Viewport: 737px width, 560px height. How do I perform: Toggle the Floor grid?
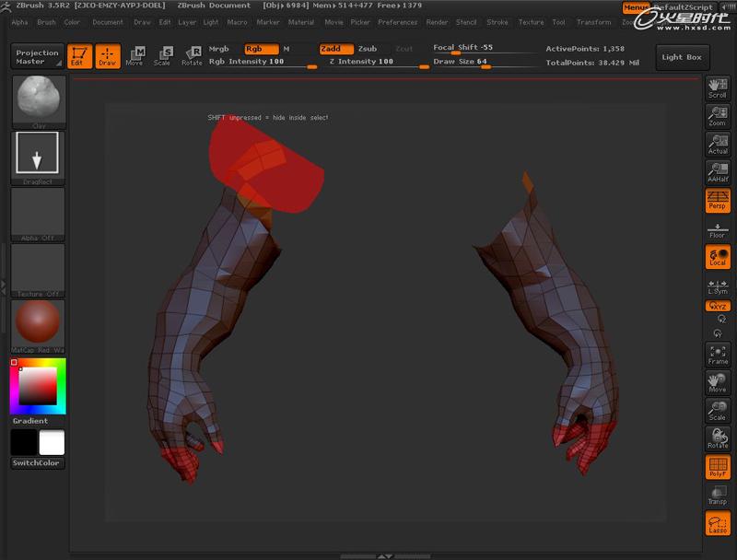[718, 228]
